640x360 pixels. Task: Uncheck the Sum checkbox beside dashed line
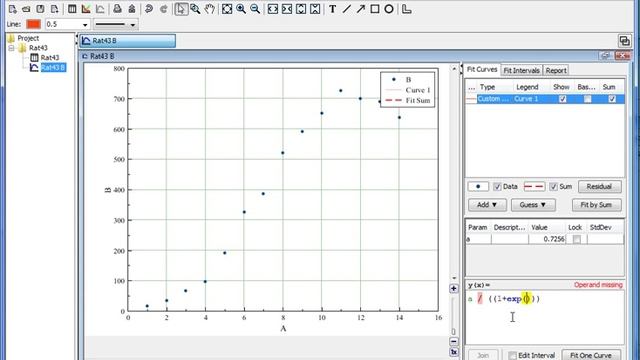[x=553, y=187]
